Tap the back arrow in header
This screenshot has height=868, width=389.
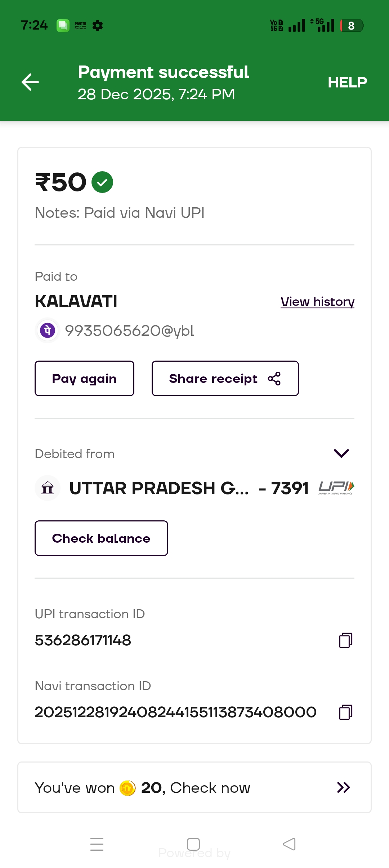pos(30,82)
